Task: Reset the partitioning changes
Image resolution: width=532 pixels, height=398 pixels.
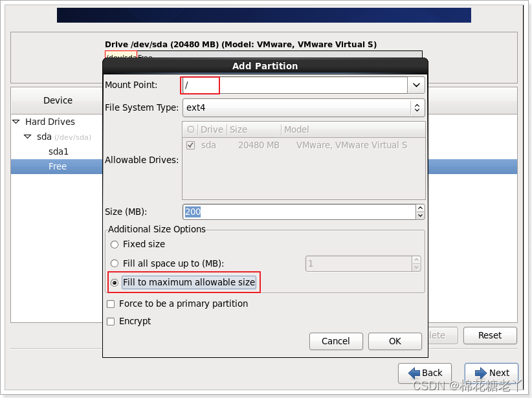Action: [490, 335]
